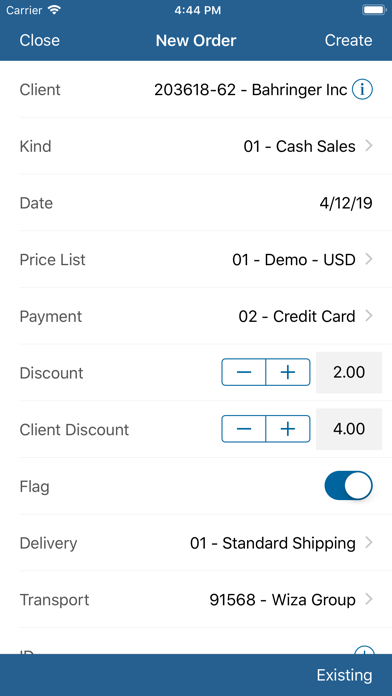This screenshot has height=696, width=392.
Task: Tap Create to save new order
Action: [348, 40]
